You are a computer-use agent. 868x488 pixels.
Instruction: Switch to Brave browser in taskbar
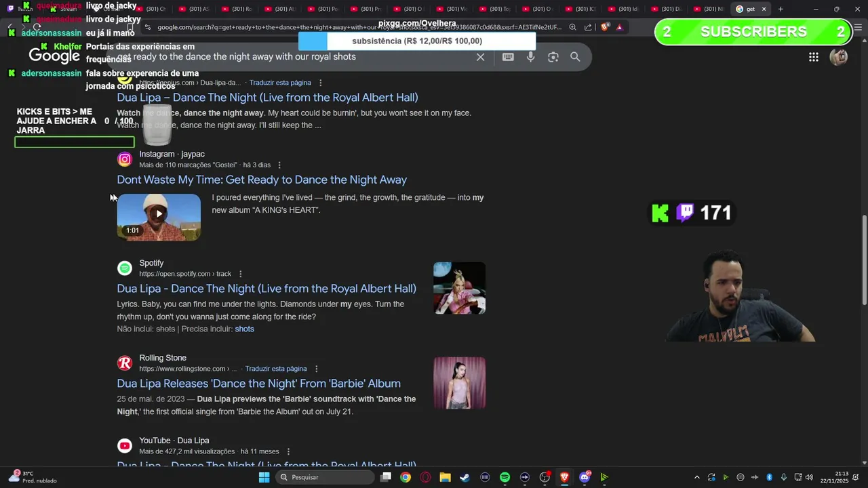[564, 477]
